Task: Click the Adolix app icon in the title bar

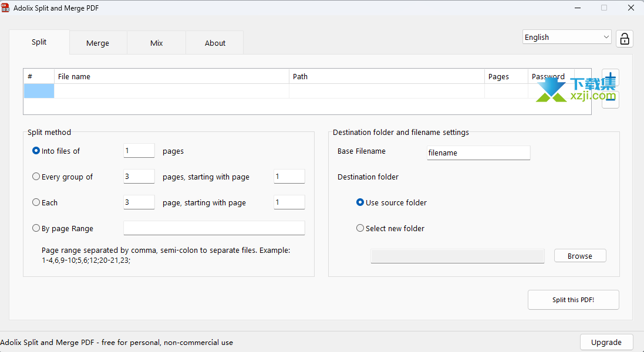Action: pyautogui.click(x=6, y=8)
